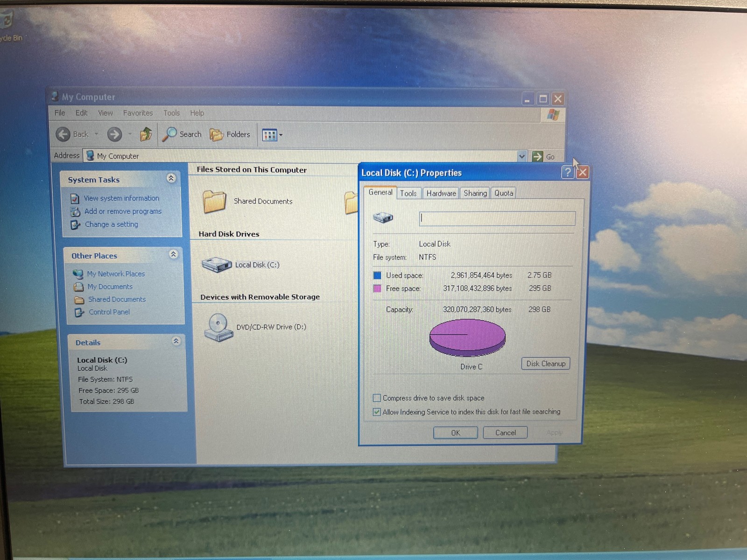Image resolution: width=747 pixels, height=560 pixels.
Task: Click the Control Panel icon in sidebar
Action: 79,312
